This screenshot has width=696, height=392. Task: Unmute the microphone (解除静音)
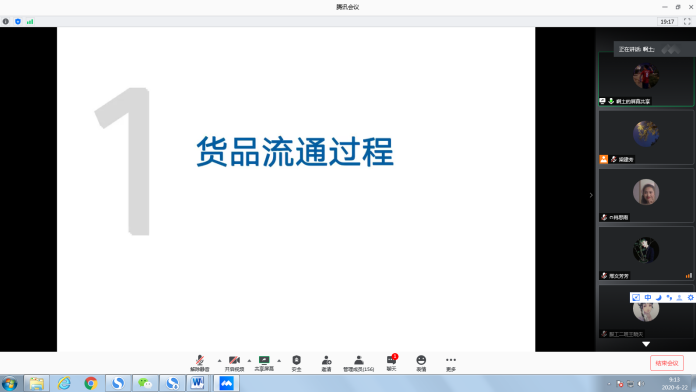(200, 363)
